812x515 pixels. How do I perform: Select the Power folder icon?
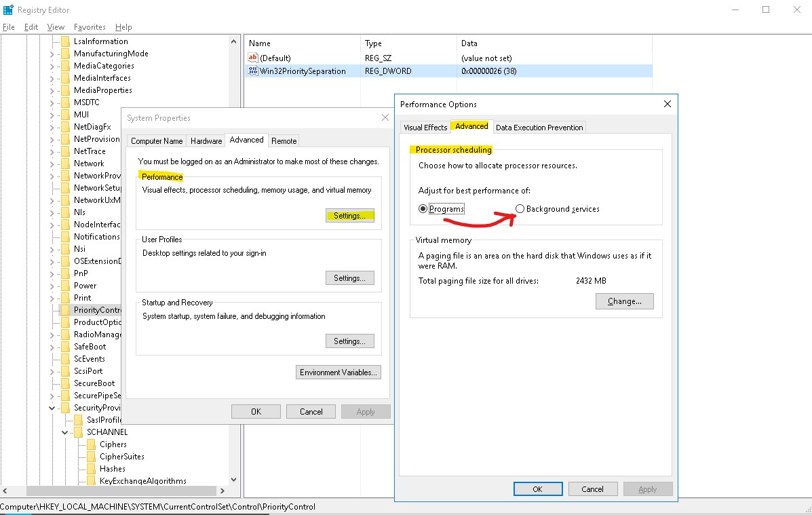point(65,286)
